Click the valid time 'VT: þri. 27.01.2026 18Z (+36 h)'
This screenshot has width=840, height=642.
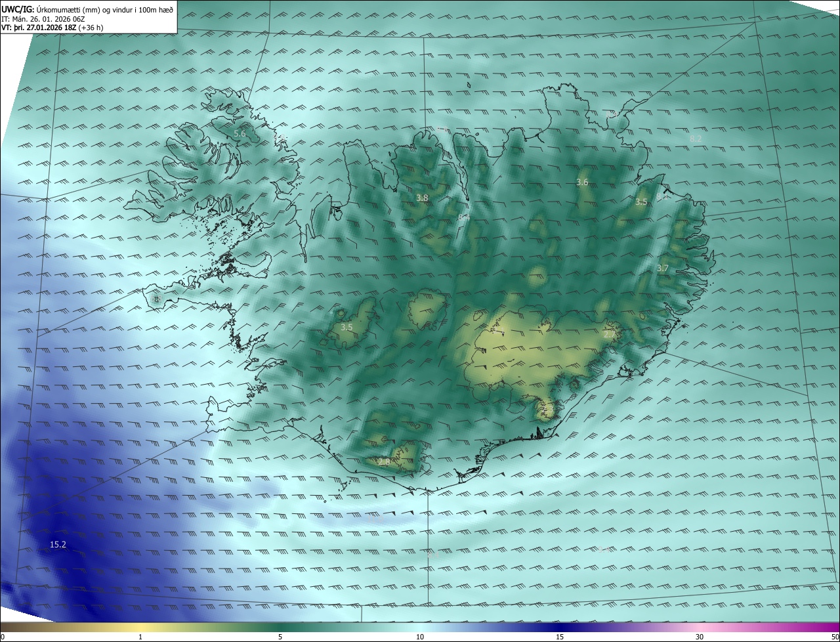[52, 28]
